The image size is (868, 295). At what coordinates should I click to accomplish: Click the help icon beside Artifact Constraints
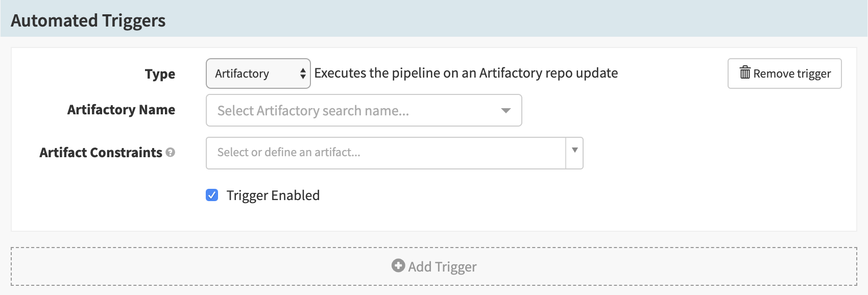171,152
